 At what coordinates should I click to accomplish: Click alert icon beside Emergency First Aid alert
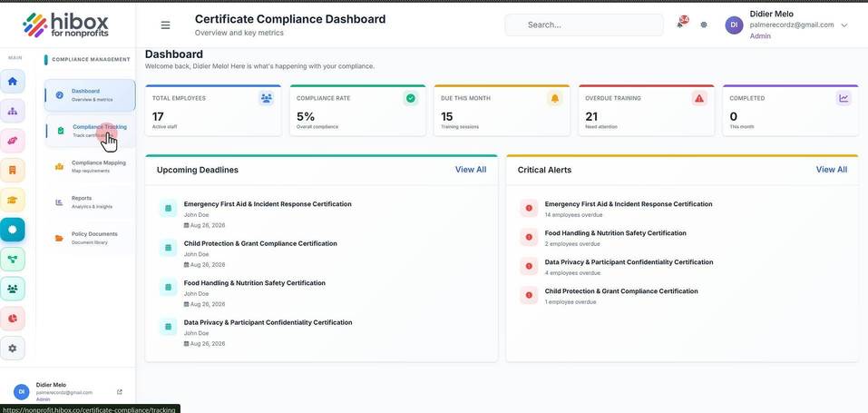click(x=529, y=208)
